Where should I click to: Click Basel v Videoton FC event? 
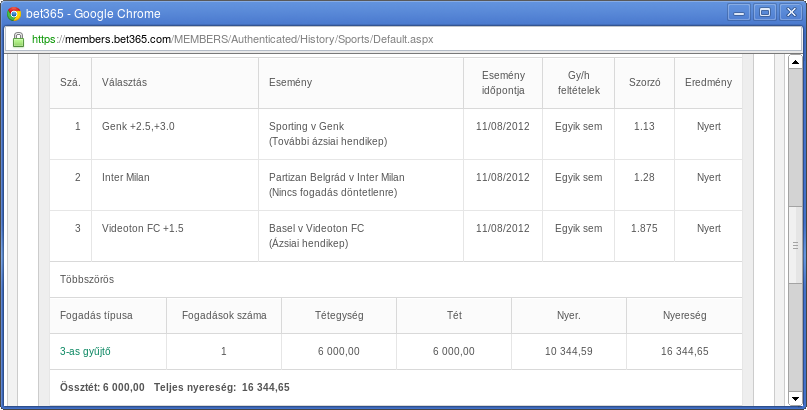pyautogui.click(x=317, y=228)
